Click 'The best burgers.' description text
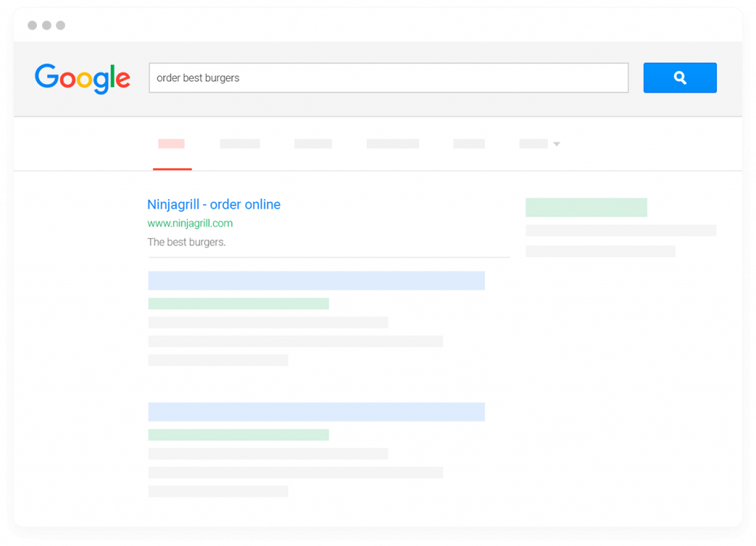Screen dimensions: 756x546 187,242
